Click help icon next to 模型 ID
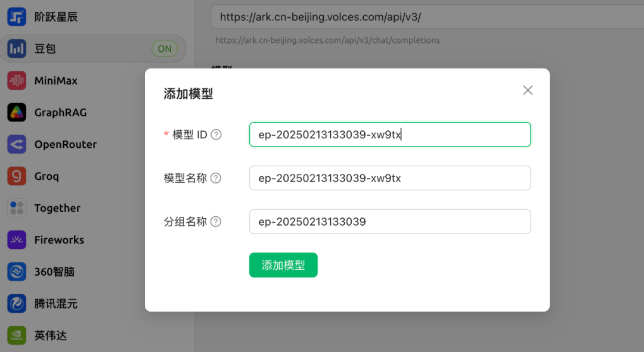644x352 pixels. point(216,135)
